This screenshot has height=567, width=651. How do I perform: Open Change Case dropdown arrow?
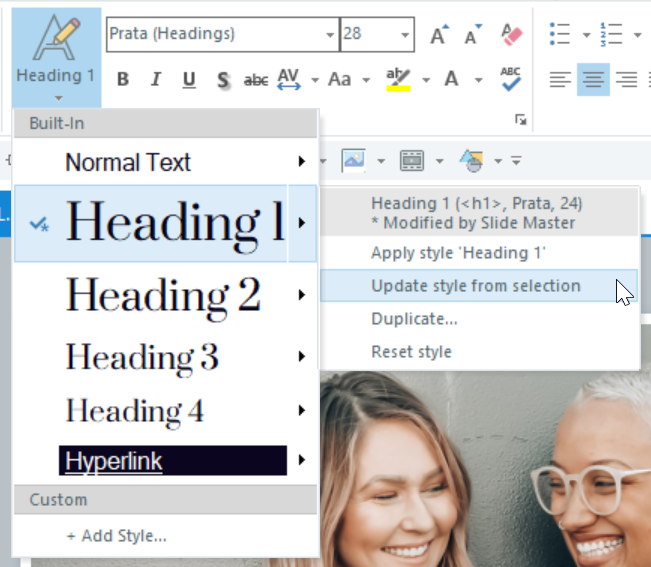(366, 80)
